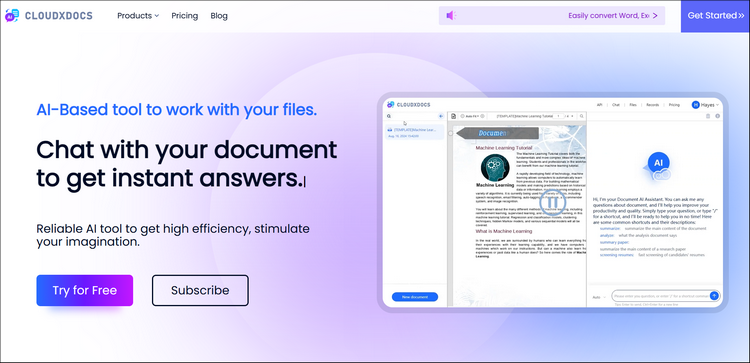
Task: Click the Try for Free button
Action: [85, 290]
